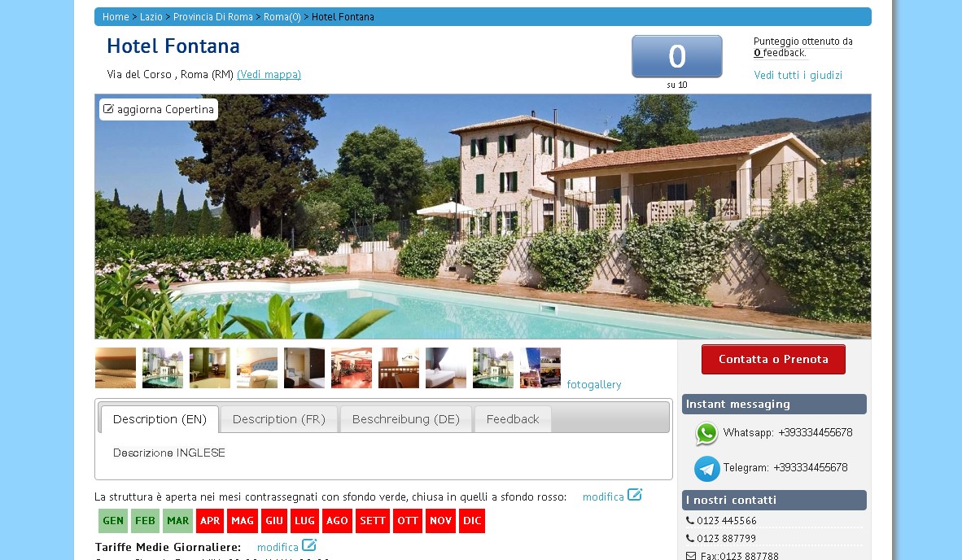Click the phone icon beside 0123 887799

tap(689, 539)
